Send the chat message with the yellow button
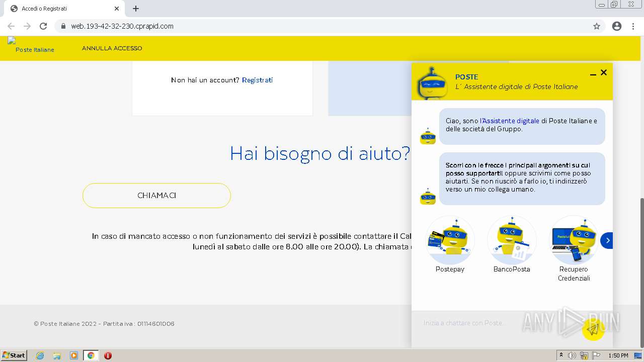This screenshot has height=362, width=644. pyautogui.click(x=593, y=329)
